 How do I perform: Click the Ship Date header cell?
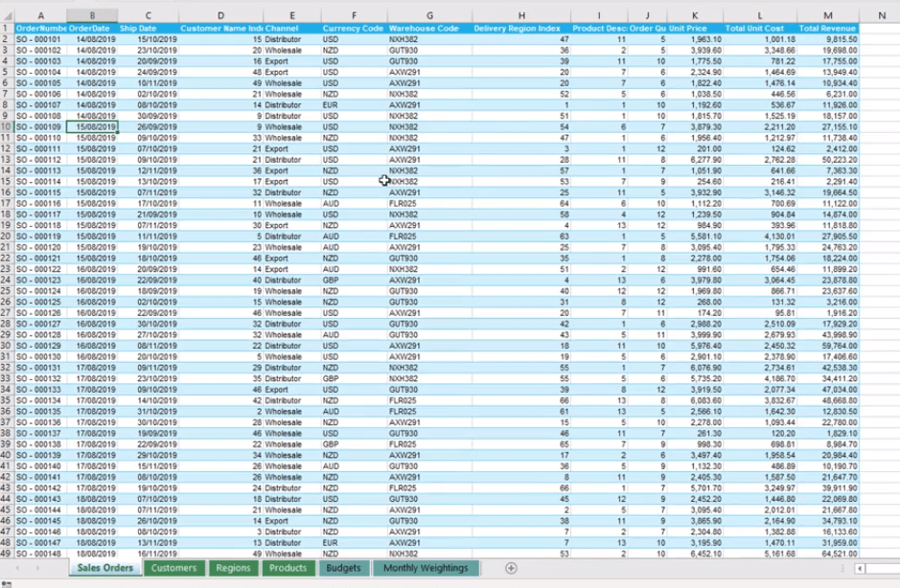[149, 28]
